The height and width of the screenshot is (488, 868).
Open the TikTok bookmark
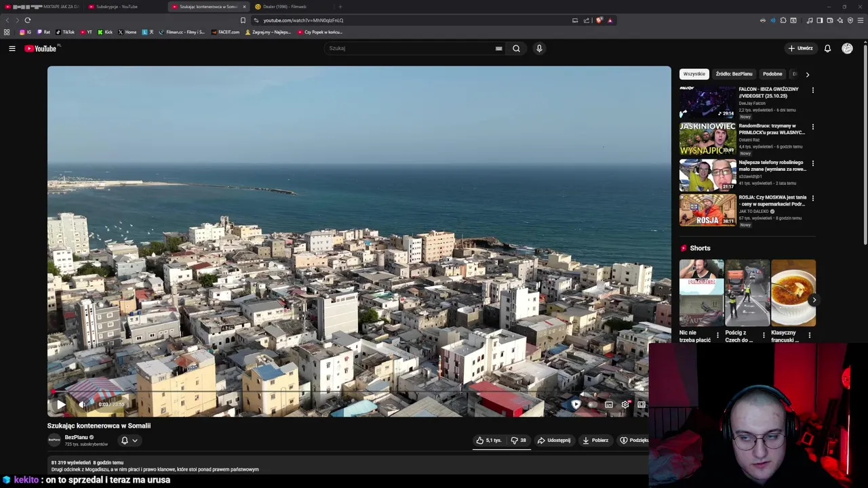(x=65, y=32)
